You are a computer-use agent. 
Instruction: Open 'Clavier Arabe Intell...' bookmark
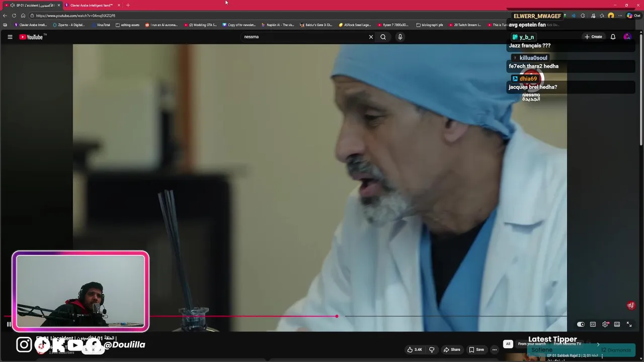tap(31, 25)
